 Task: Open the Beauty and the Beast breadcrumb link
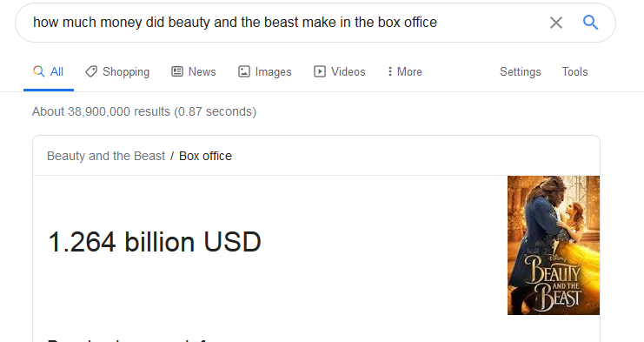(106, 156)
